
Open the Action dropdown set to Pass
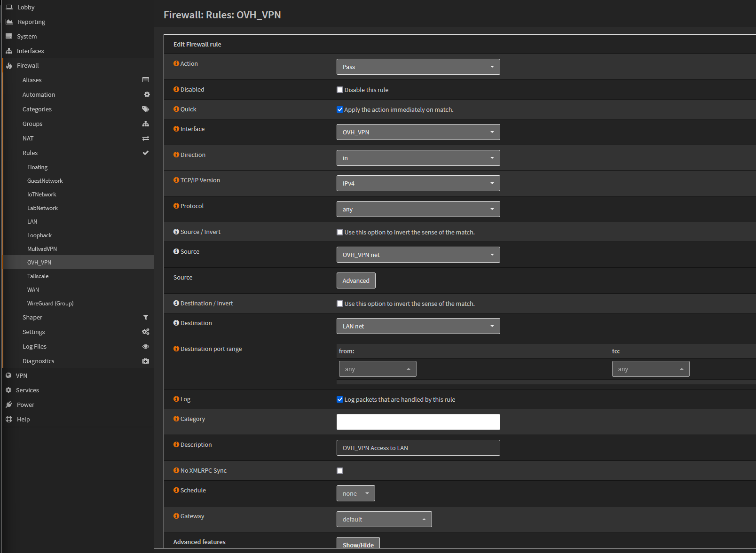418,67
